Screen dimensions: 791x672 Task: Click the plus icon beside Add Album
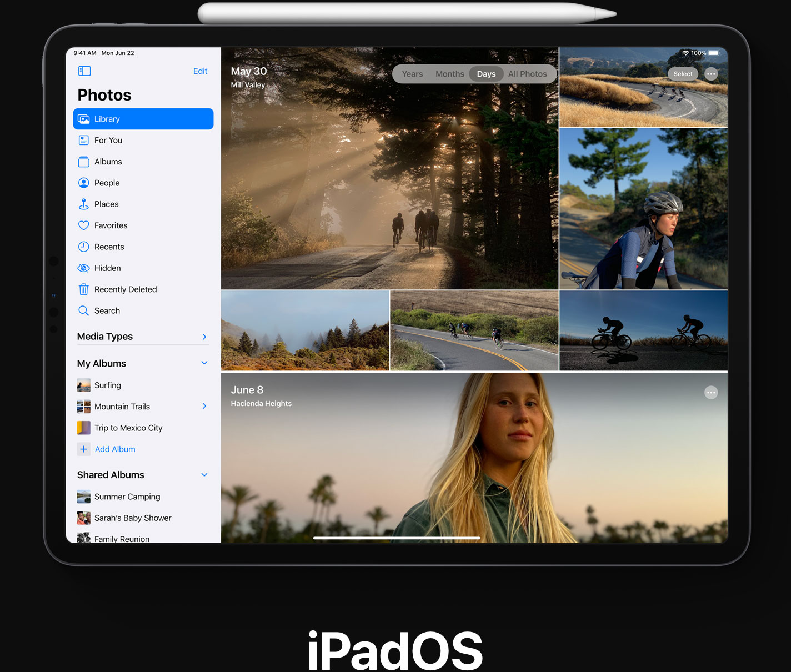(x=84, y=449)
